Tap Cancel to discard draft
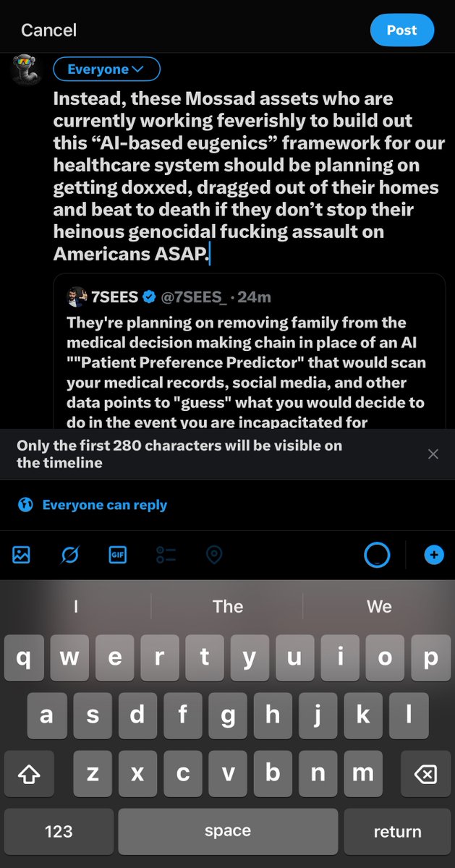 pos(48,30)
